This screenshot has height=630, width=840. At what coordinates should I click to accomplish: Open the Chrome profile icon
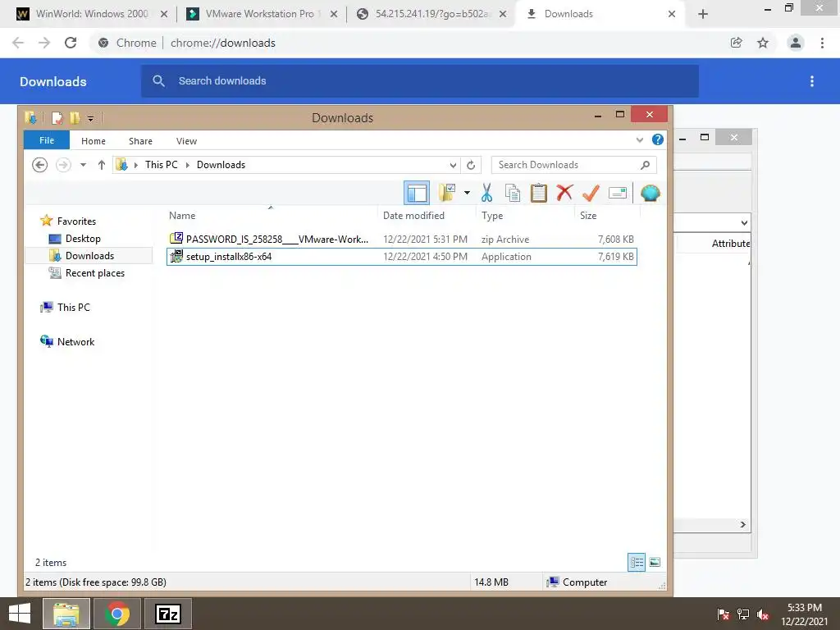[796, 43]
